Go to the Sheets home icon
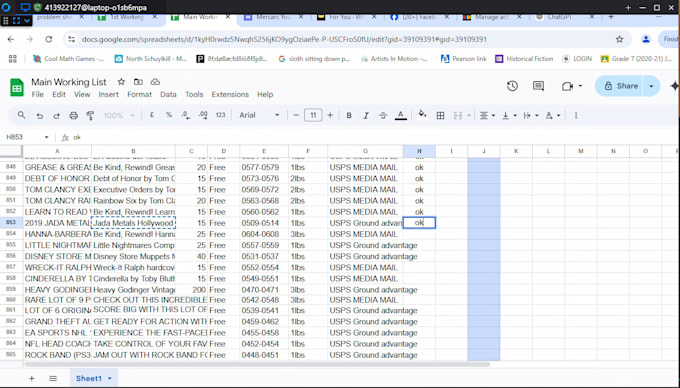680x388 pixels. click(x=17, y=88)
